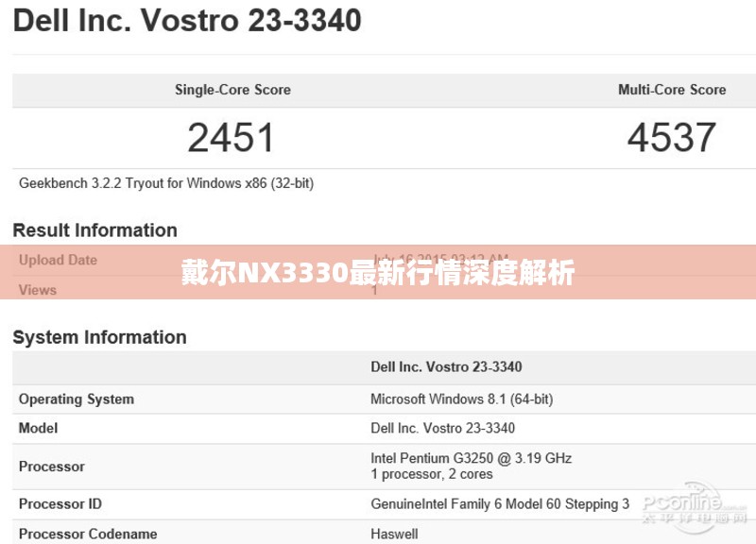The image size is (756, 544).
Task: Select the Single-Core Score header
Action: click(x=232, y=90)
